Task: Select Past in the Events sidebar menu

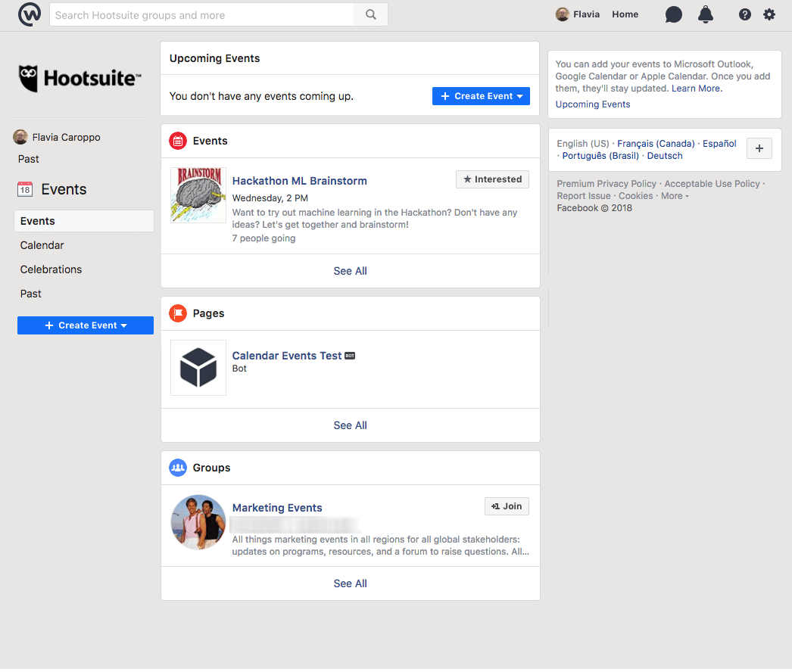Action: (x=31, y=294)
